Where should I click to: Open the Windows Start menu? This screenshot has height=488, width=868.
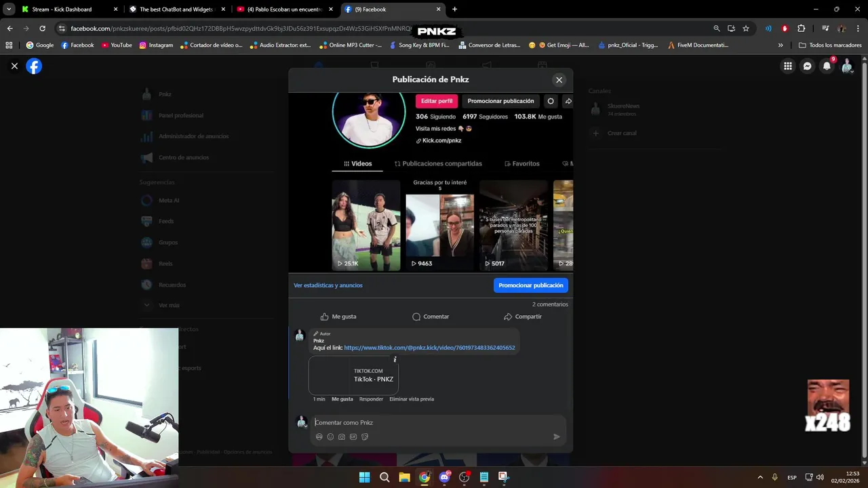pos(364,477)
